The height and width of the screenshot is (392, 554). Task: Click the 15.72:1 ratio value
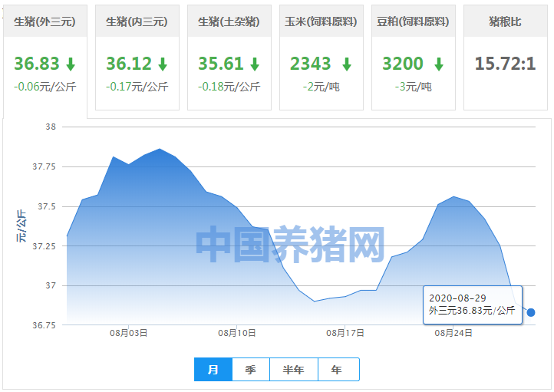click(x=505, y=64)
